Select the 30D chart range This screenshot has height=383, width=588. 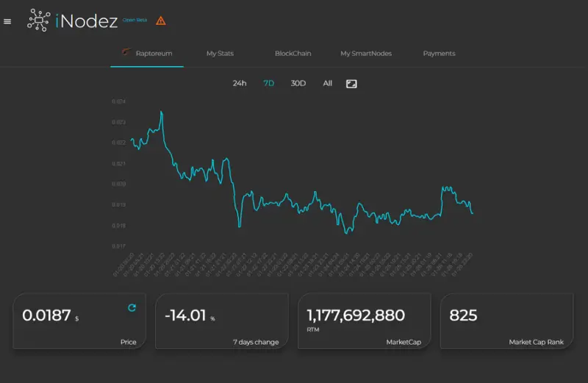[298, 83]
